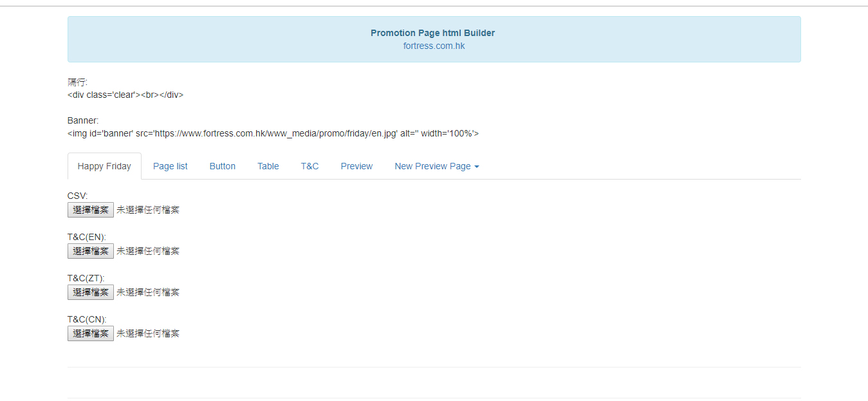Viewport: 868px width, 401px height.
Task: Click the CSV field label
Action: tap(77, 196)
